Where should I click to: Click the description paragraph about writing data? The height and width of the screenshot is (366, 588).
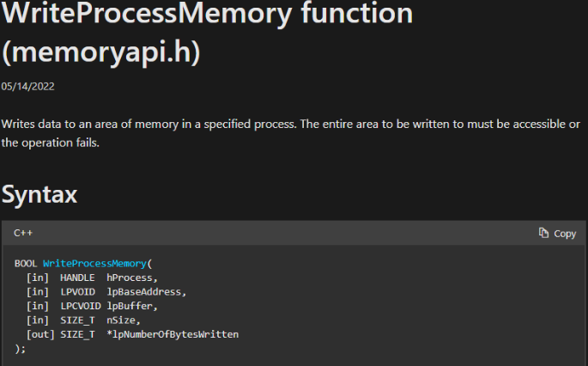pyautogui.click(x=290, y=133)
